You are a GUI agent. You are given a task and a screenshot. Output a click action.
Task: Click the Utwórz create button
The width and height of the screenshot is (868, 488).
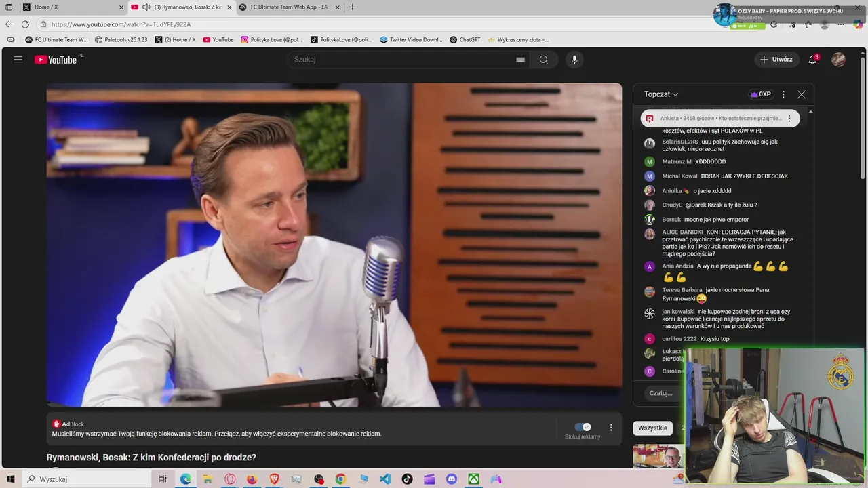(x=776, y=60)
